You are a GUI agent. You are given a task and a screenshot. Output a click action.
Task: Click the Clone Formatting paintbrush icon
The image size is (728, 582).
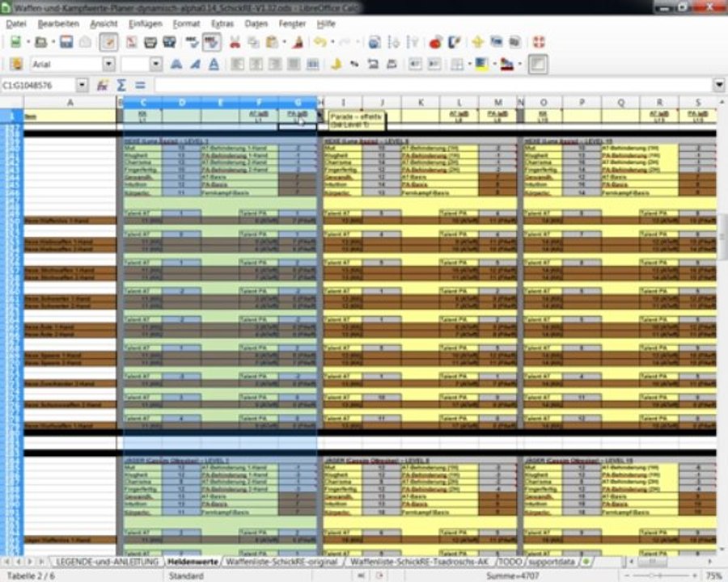(x=298, y=42)
